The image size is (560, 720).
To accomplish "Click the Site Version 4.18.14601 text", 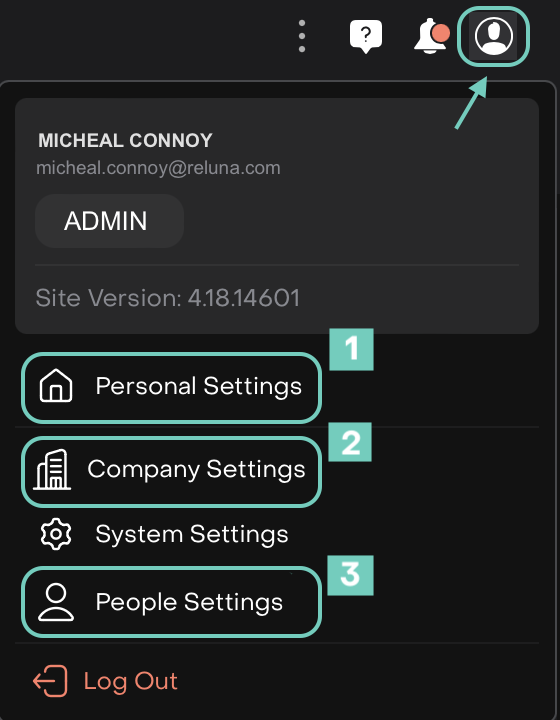I will 168,298.
